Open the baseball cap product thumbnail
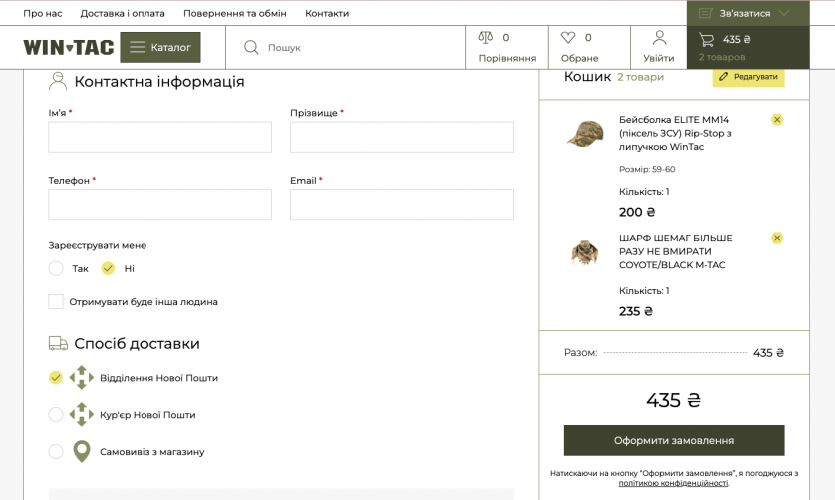The image size is (835, 500). coord(585,133)
